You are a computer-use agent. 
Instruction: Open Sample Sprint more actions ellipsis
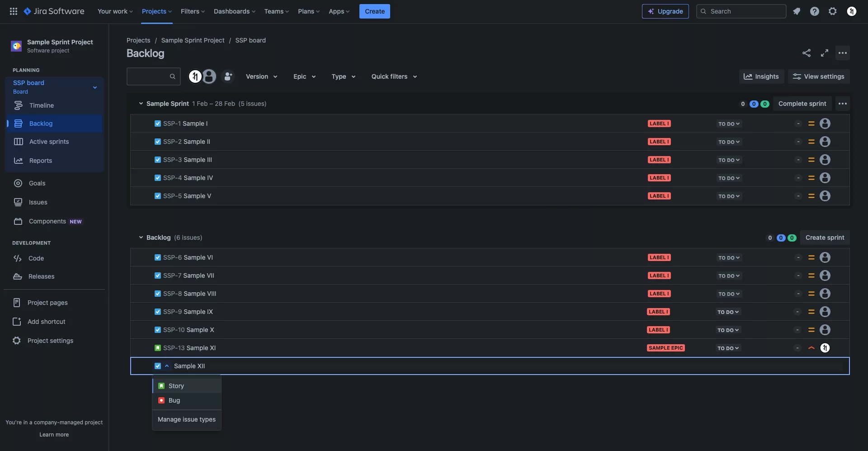click(x=843, y=104)
